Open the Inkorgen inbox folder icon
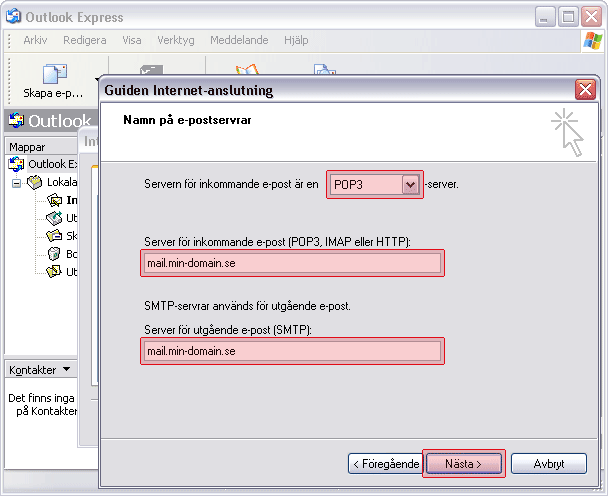Image resolution: width=608 pixels, height=496 pixels. point(54,200)
